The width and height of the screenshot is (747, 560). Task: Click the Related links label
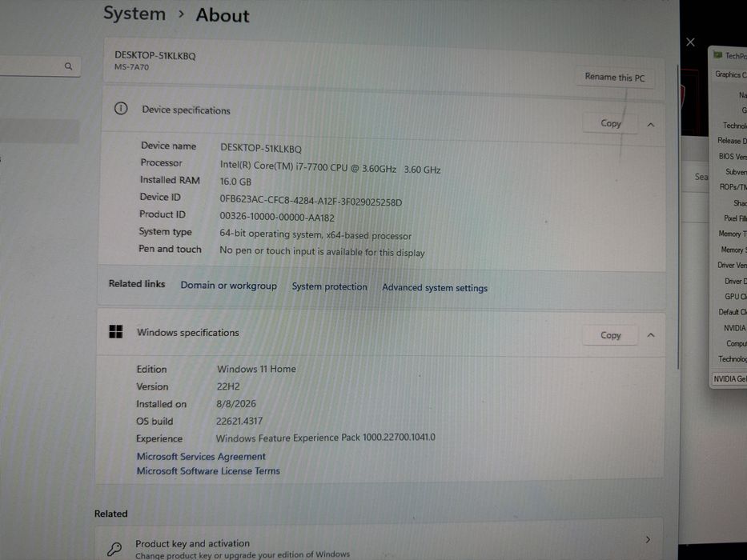point(137,284)
